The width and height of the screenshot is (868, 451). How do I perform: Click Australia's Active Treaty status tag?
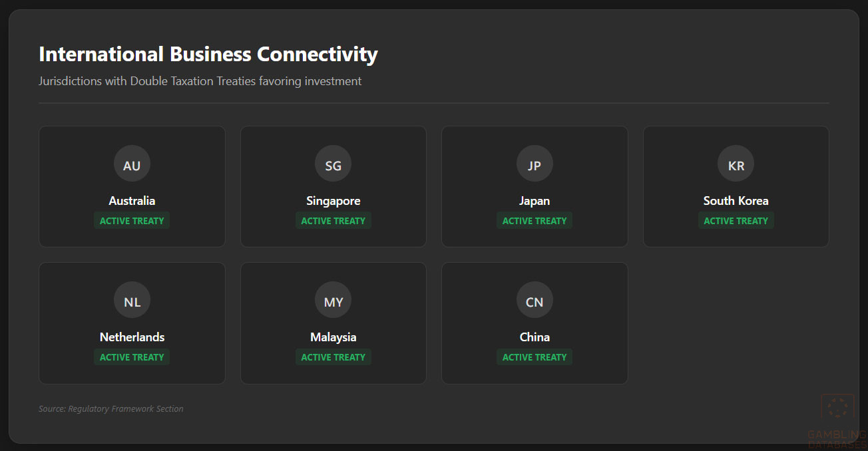coord(132,221)
